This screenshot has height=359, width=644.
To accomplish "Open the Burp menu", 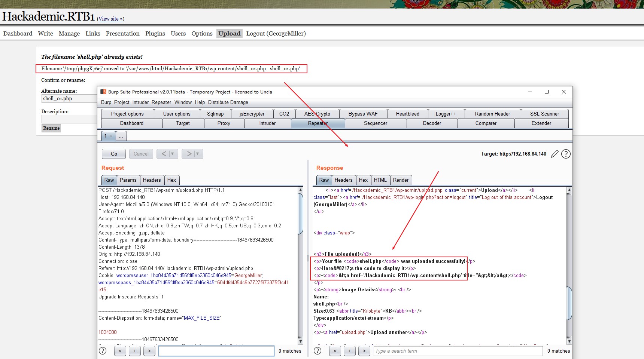I will click(x=106, y=102).
